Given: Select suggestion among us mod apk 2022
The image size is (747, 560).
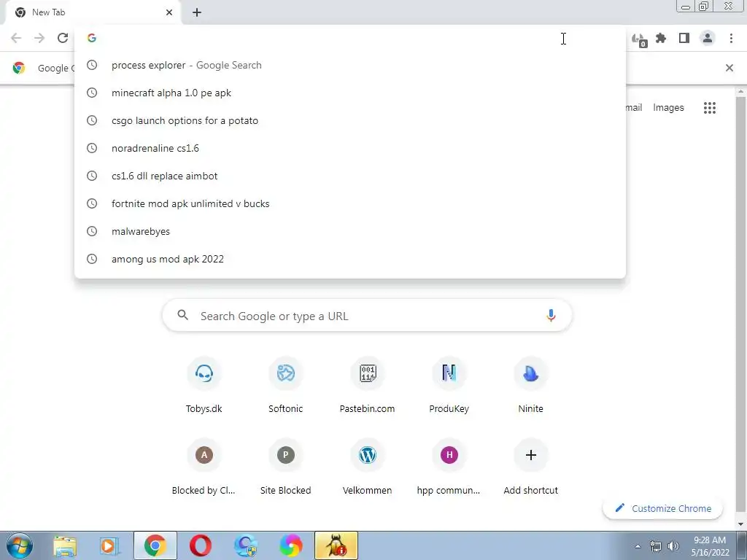Looking at the screenshot, I should click(x=350, y=259).
